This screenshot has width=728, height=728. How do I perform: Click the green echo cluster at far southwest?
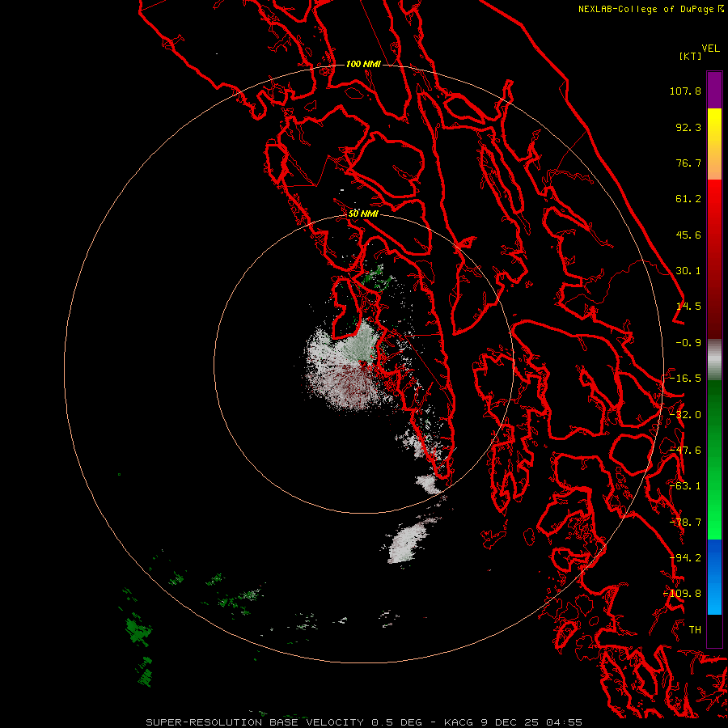(138, 632)
